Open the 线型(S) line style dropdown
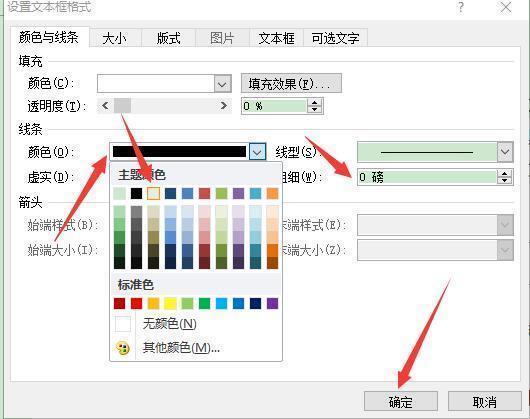Image resolution: width=530 pixels, height=419 pixels. 505,152
